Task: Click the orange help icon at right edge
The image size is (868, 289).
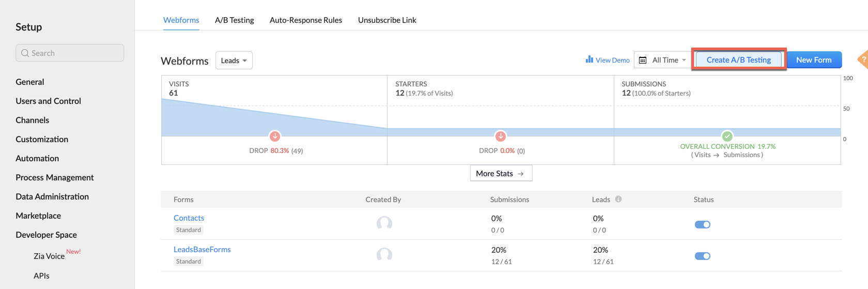Action: click(863, 59)
